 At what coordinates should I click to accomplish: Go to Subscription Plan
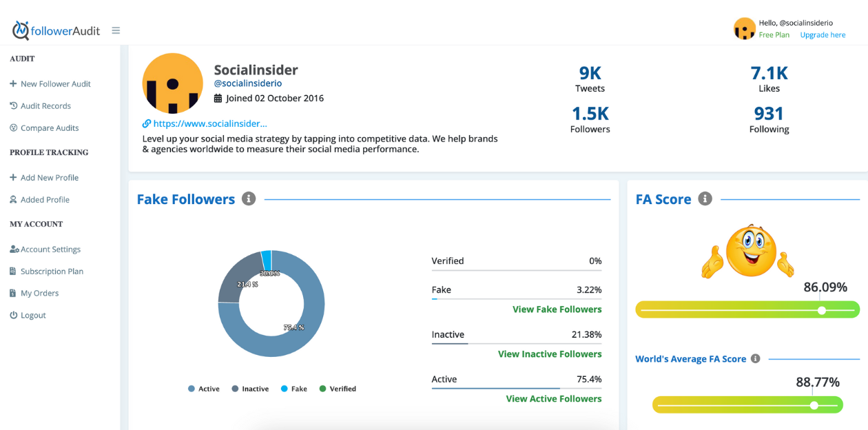pos(52,271)
